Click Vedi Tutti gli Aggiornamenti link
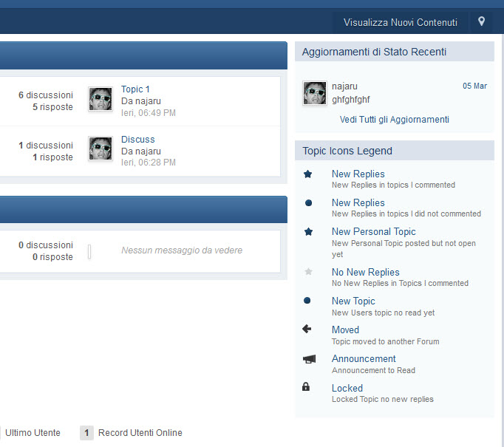The height and width of the screenshot is (447, 504). 394,120
